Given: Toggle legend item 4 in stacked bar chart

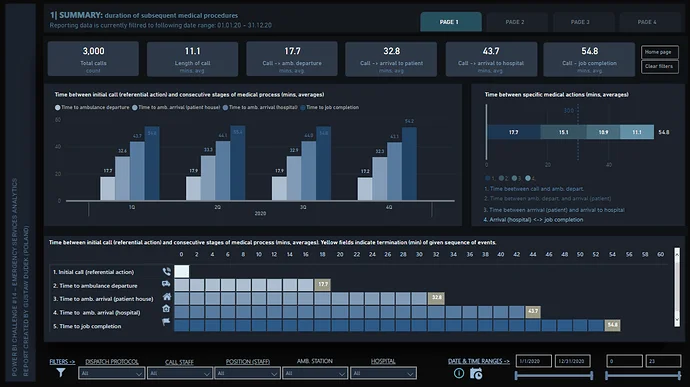Looking at the screenshot, I should tap(530, 178).
